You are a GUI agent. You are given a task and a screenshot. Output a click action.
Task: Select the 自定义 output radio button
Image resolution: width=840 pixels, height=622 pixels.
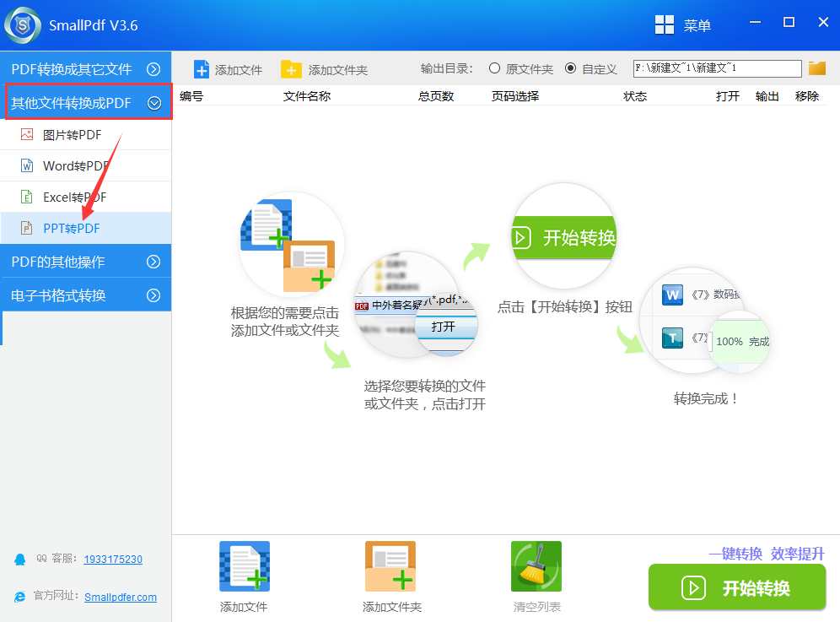(x=570, y=68)
